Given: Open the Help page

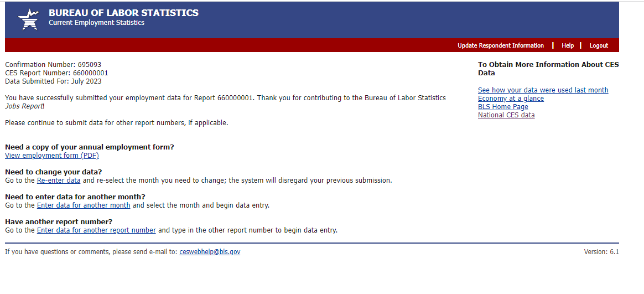Looking at the screenshot, I should [x=568, y=45].
